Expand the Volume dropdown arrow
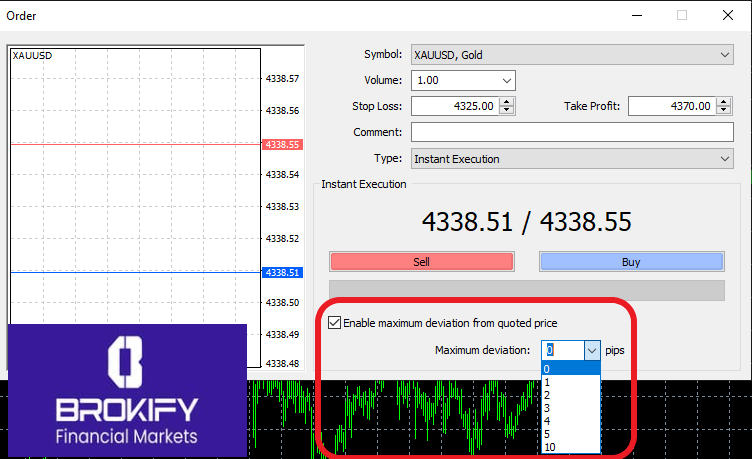This screenshot has width=752, height=459. point(506,81)
